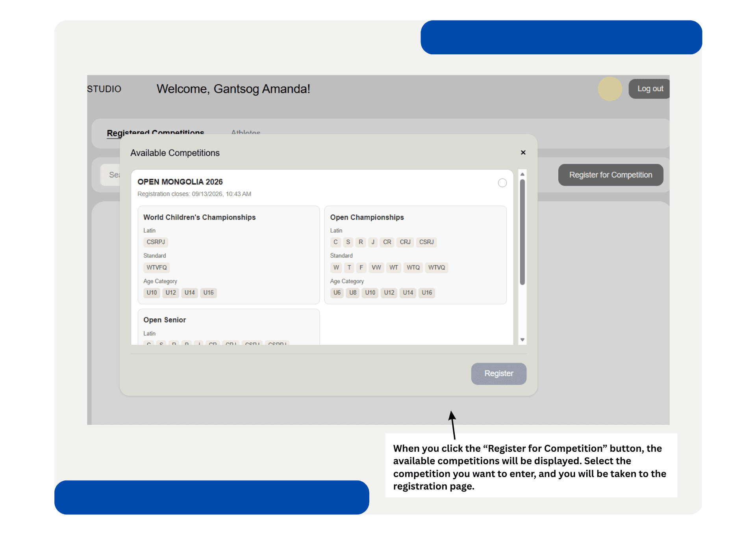This screenshot has width=756, height=534.
Task: Click the WTQ tag in Open Championships
Action: (x=413, y=268)
